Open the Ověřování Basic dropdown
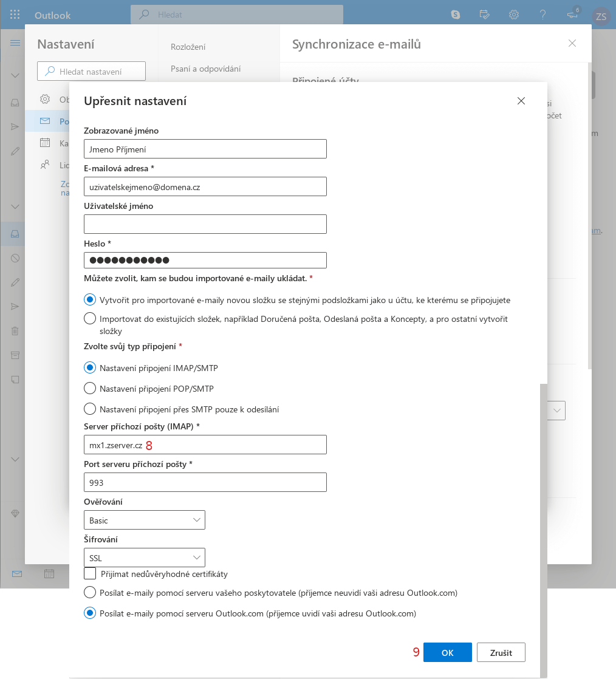 144,520
